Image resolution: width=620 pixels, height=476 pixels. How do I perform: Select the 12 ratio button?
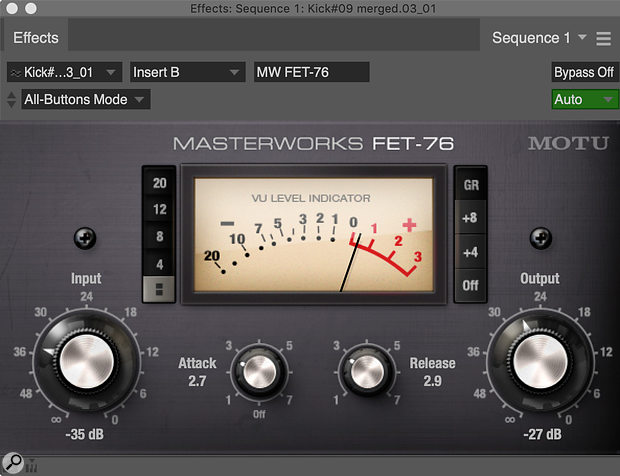[159, 209]
